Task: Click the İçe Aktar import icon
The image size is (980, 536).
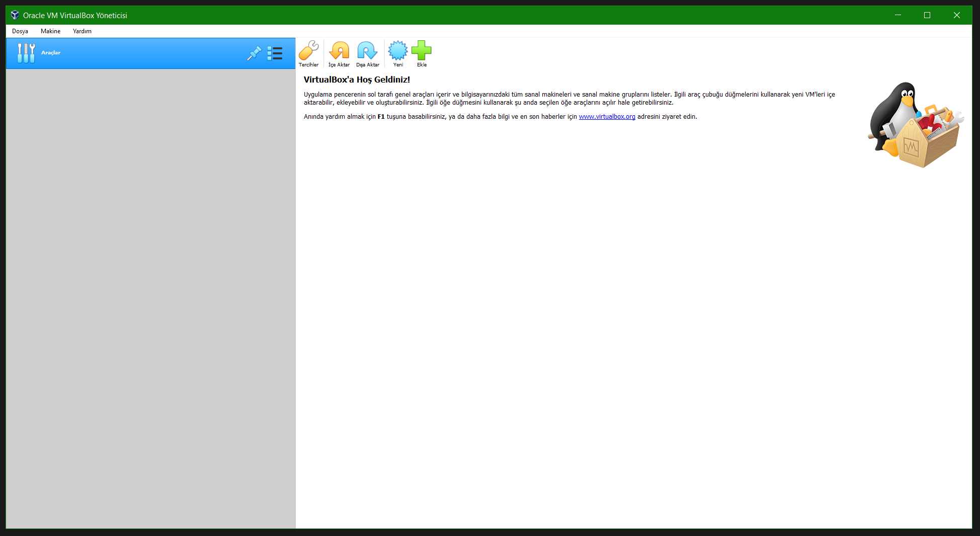Action: click(x=339, y=53)
